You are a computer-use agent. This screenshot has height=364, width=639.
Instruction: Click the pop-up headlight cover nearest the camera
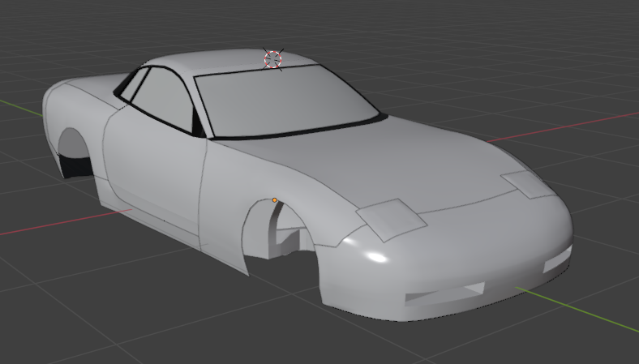(x=391, y=221)
